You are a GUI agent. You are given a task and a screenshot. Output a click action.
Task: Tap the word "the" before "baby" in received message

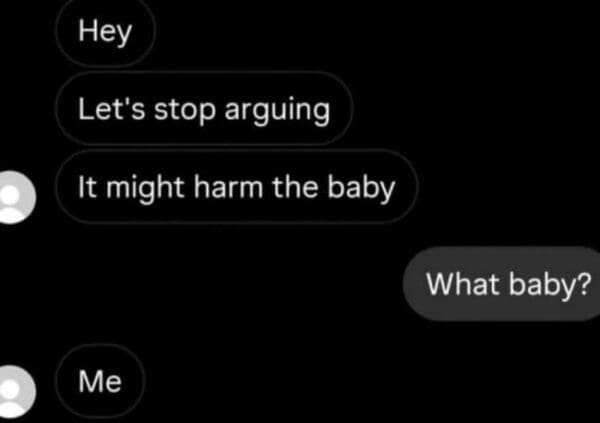pyautogui.click(x=295, y=187)
